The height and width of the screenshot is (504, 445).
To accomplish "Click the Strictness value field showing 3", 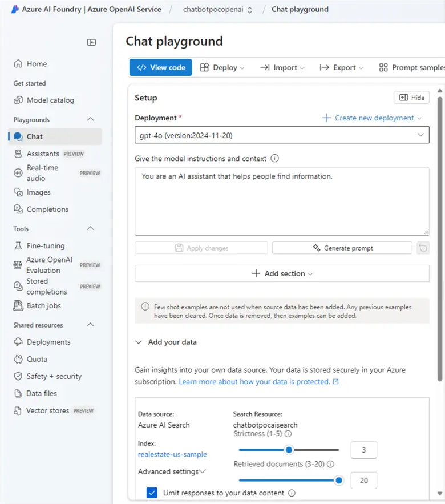I will tap(364, 450).
